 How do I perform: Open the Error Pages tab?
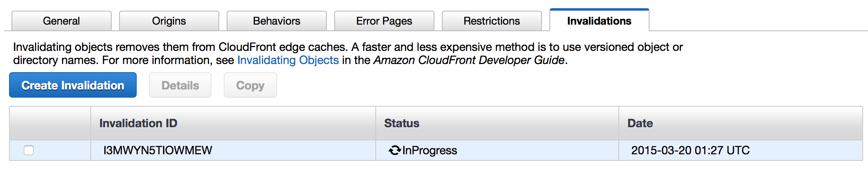384,21
